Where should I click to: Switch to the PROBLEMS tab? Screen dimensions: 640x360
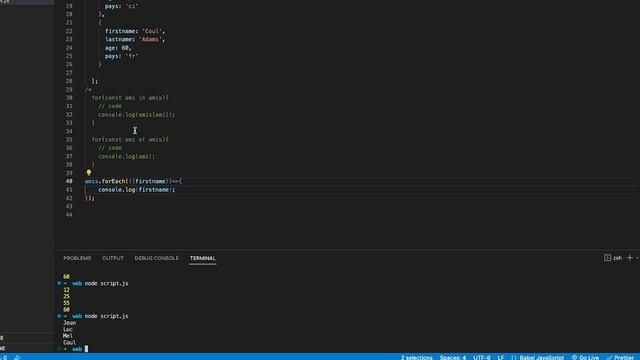(77, 258)
